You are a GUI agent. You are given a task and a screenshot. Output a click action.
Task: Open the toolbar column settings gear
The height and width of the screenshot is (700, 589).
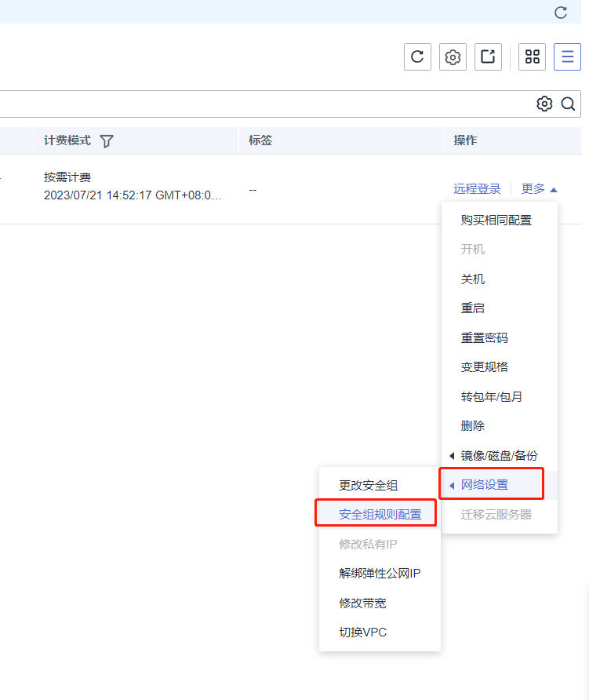coord(453,57)
